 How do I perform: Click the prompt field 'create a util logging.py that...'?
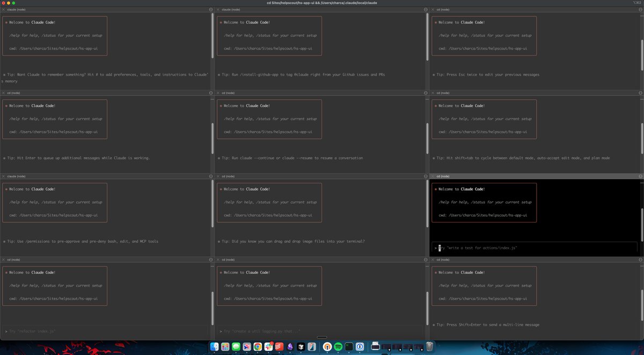pyautogui.click(x=320, y=331)
